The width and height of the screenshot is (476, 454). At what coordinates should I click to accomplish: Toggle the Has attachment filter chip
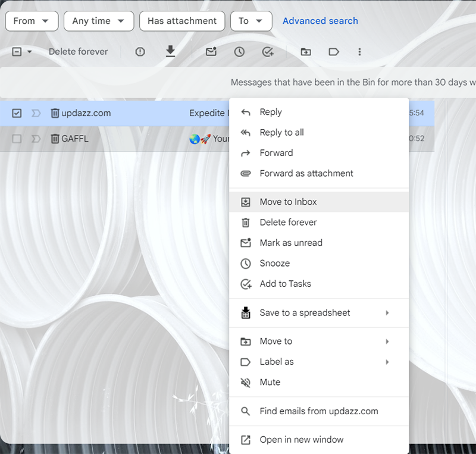(x=182, y=21)
